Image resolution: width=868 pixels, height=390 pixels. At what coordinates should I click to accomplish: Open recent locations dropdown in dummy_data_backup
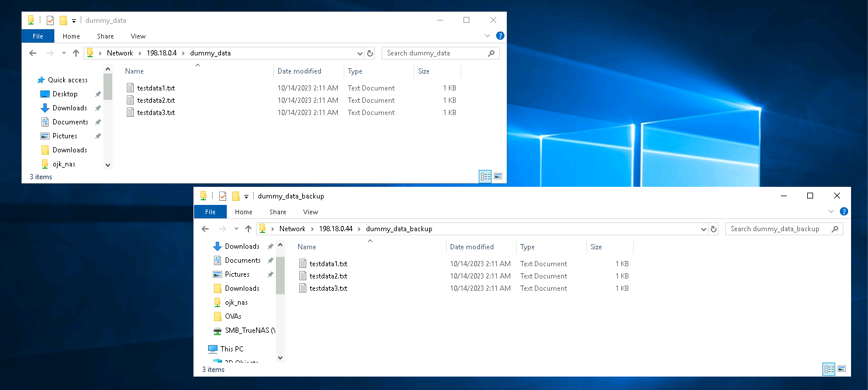(x=236, y=229)
